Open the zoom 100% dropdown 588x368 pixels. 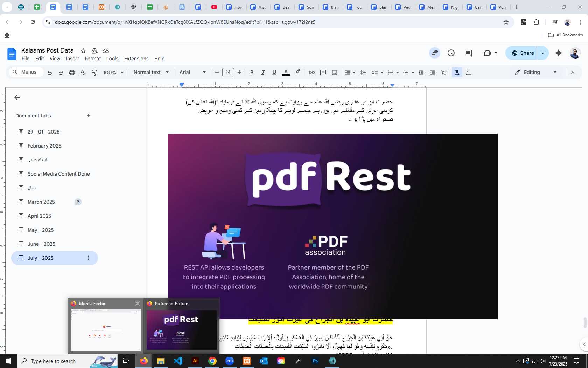(x=113, y=73)
